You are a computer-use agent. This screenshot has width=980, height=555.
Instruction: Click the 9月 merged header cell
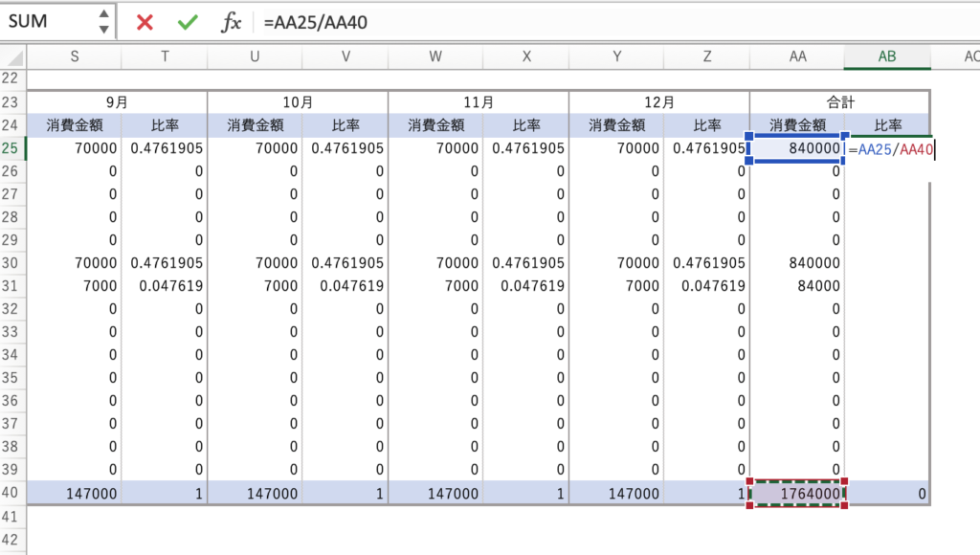pyautogui.click(x=117, y=101)
